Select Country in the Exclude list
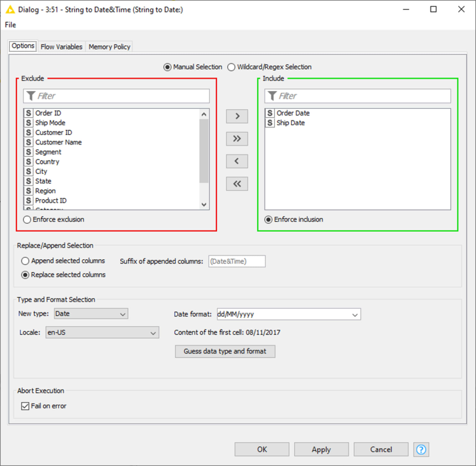This screenshot has height=466, width=476. pyautogui.click(x=112, y=162)
